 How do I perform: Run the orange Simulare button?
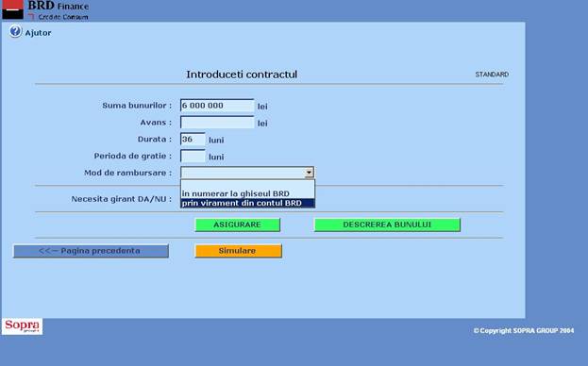(238, 251)
